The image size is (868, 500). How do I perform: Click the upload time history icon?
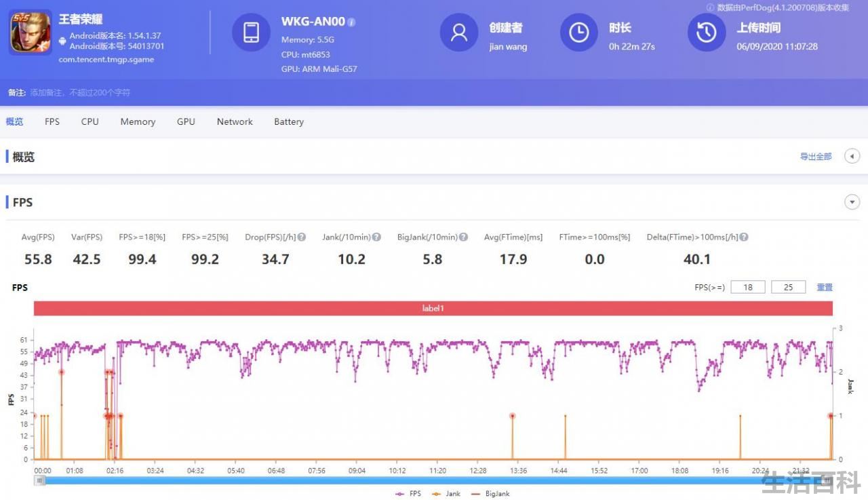click(707, 32)
